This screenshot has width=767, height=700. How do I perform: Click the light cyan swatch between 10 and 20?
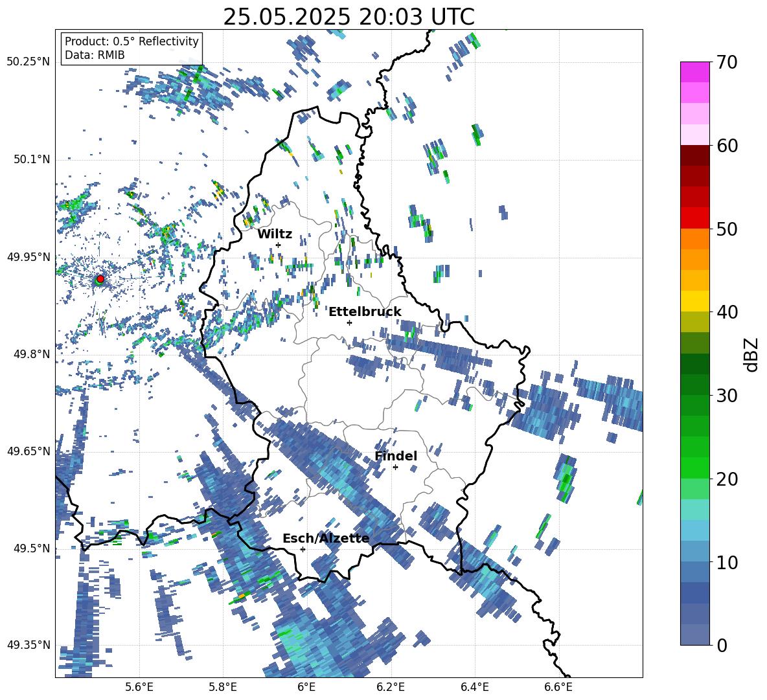click(x=695, y=510)
